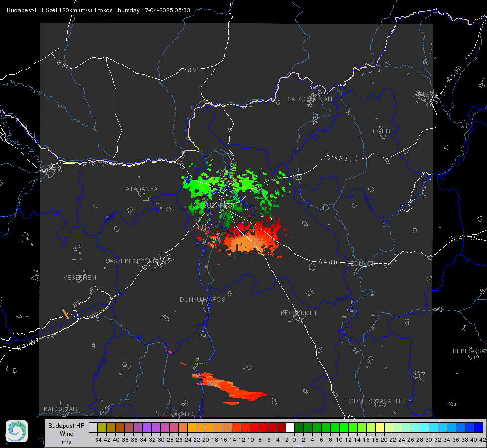Click the EGER city label

coord(381,131)
